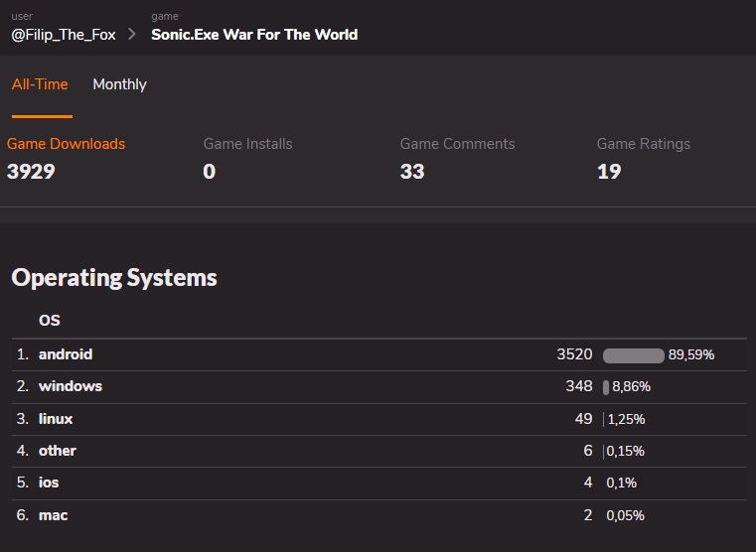Select the android row label
The image size is (756, 552).
(66, 354)
